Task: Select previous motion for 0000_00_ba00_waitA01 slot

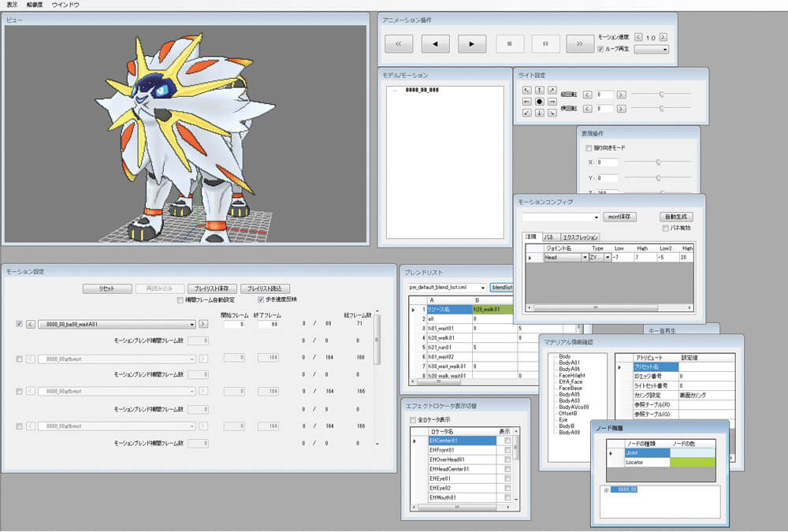Action: 31,325
